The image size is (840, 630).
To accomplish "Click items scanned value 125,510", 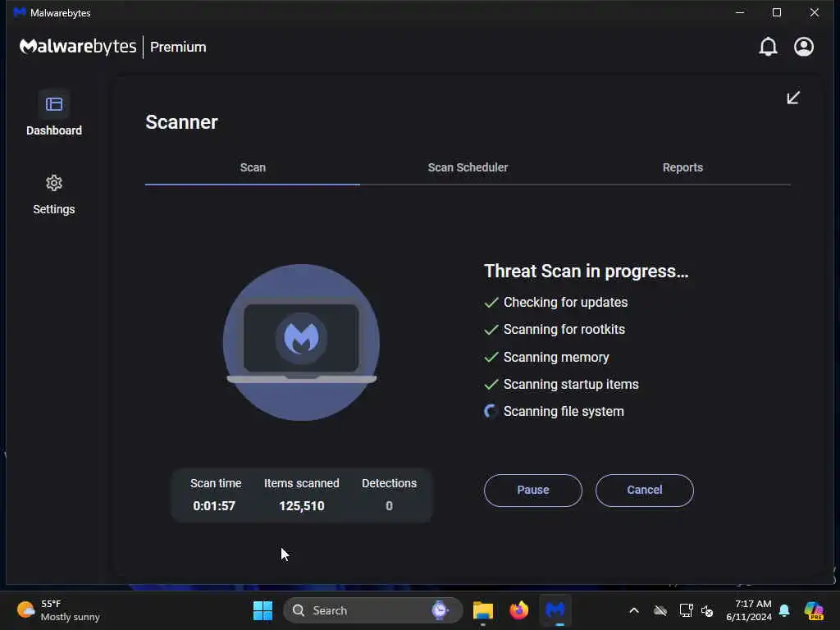I will pos(302,506).
